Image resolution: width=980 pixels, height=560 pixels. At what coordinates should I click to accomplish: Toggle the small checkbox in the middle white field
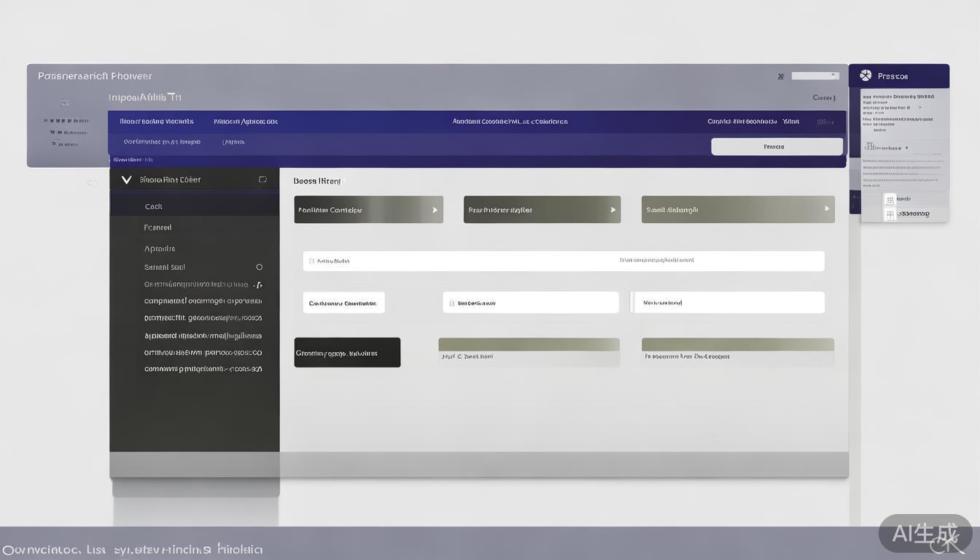point(451,303)
